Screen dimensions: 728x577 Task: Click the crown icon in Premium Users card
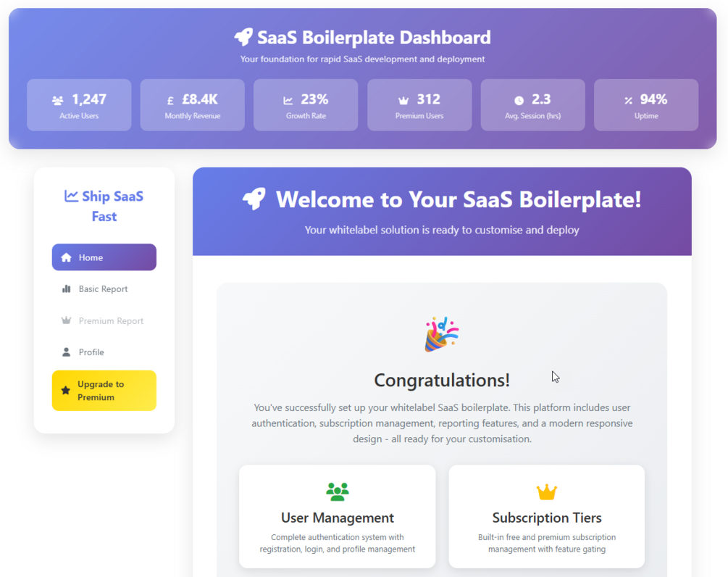pyautogui.click(x=404, y=101)
